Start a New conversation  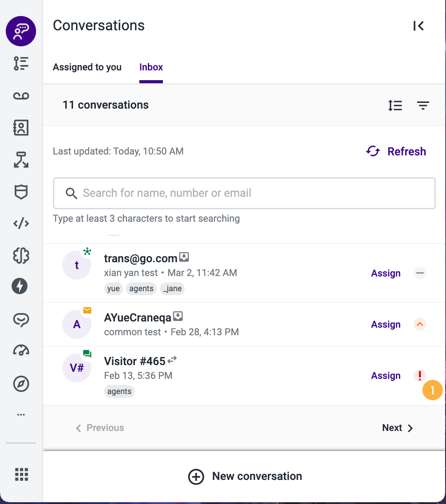point(245,476)
